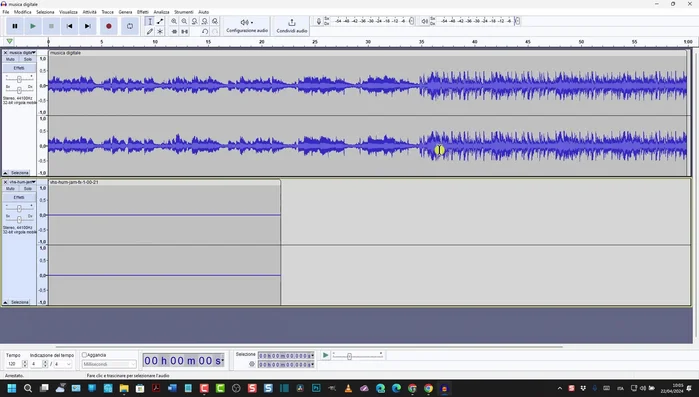Collapse vhs-hum-jam track with arrow
The image size is (699, 397).
click(x=5, y=302)
